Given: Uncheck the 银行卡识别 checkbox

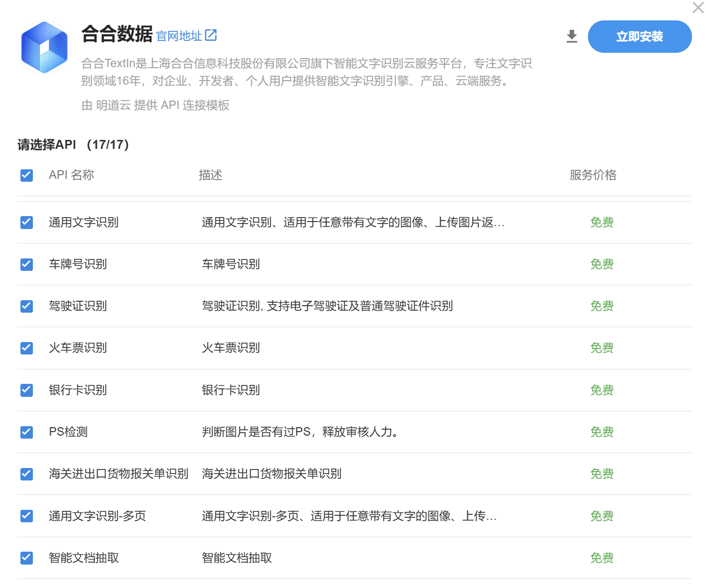Looking at the screenshot, I should coord(26,390).
